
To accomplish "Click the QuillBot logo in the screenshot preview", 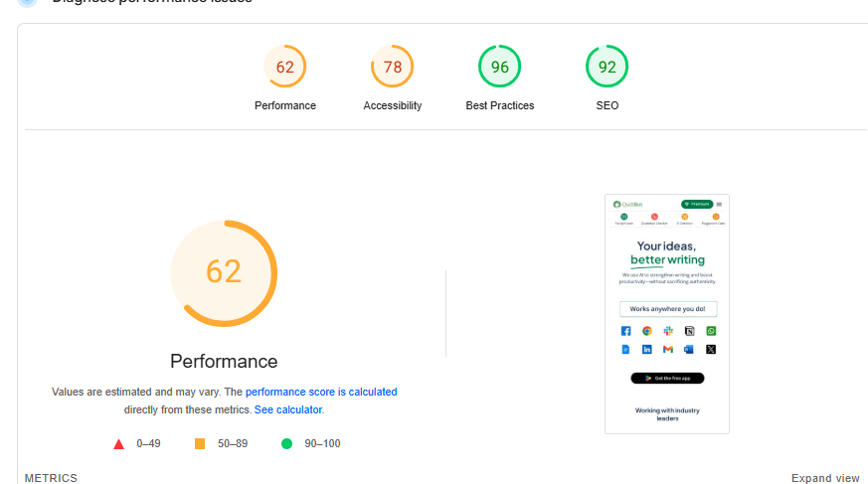I will coord(629,204).
